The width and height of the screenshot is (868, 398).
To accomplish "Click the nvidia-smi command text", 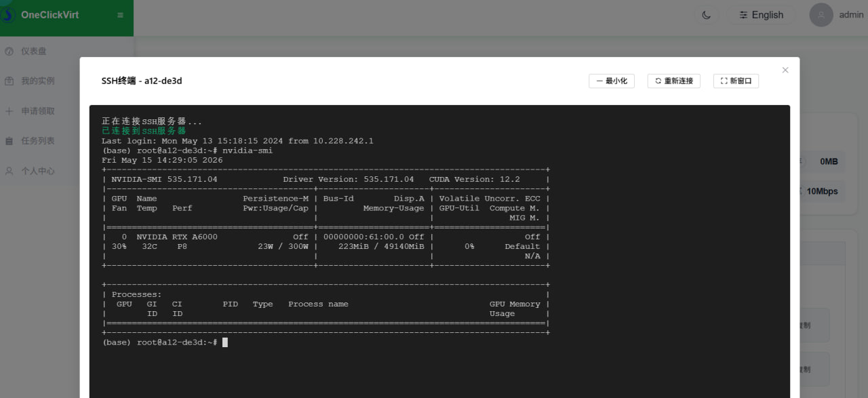I will (248, 151).
